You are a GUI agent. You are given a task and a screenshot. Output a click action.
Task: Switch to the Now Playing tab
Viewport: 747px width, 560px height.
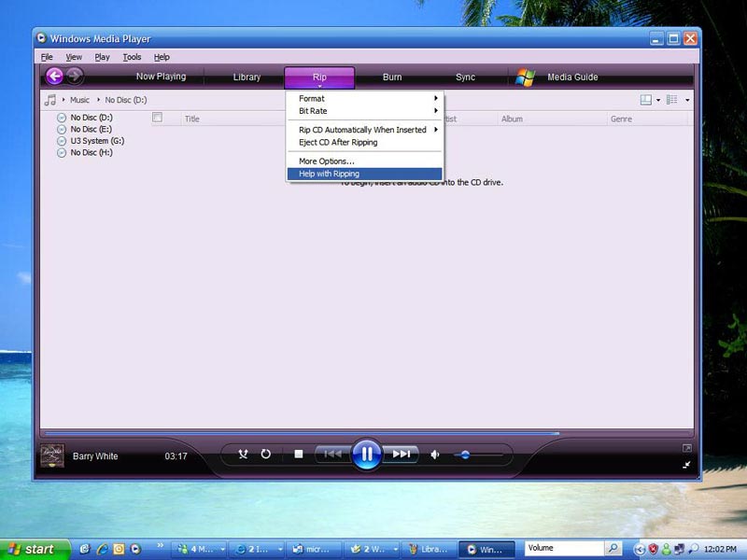(161, 77)
